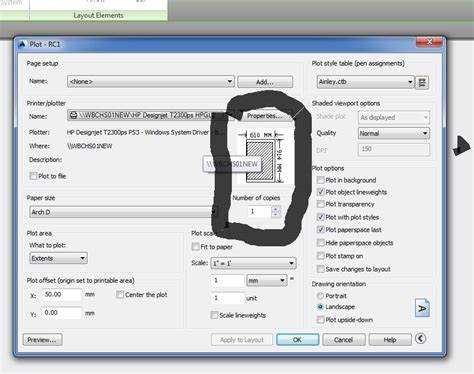Open the Airley.ctb plot style dropdown
Image resolution: width=474 pixels, height=374 pixels.
tap(365, 82)
